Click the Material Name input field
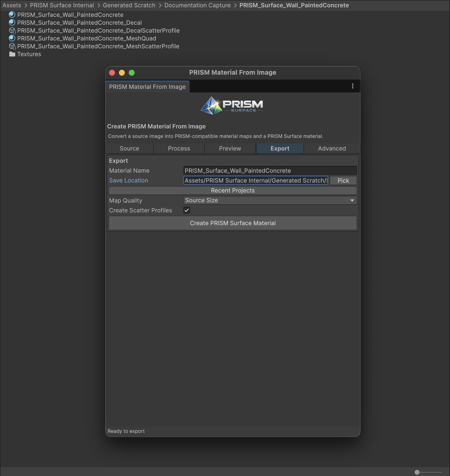The image size is (450, 476). click(x=270, y=170)
